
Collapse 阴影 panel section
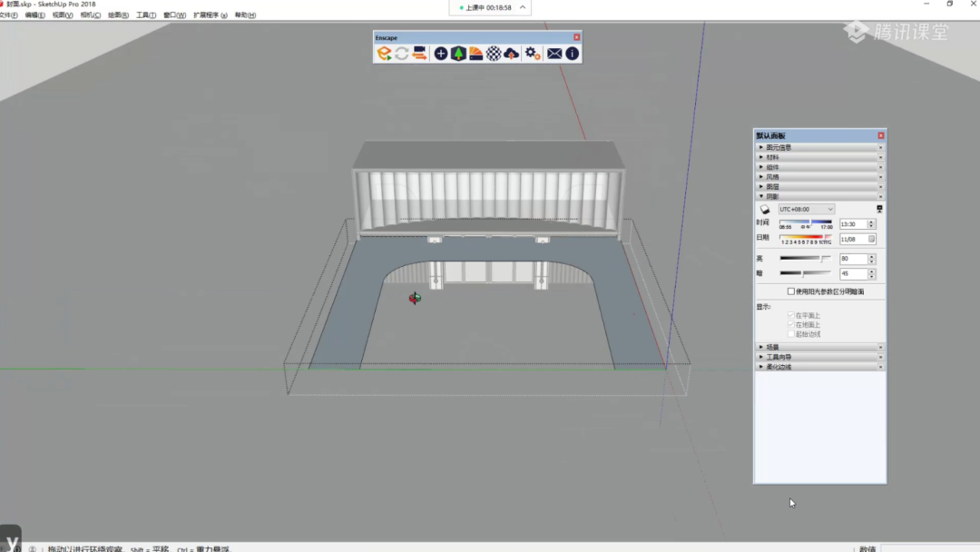tap(819, 196)
